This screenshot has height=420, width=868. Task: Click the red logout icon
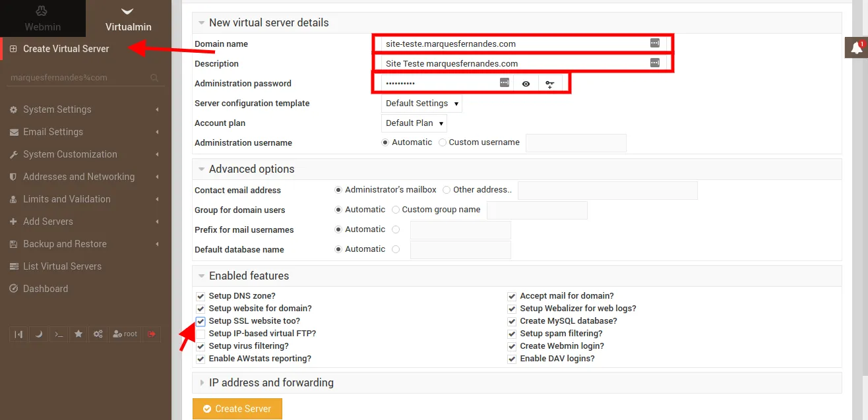point(152,334)
